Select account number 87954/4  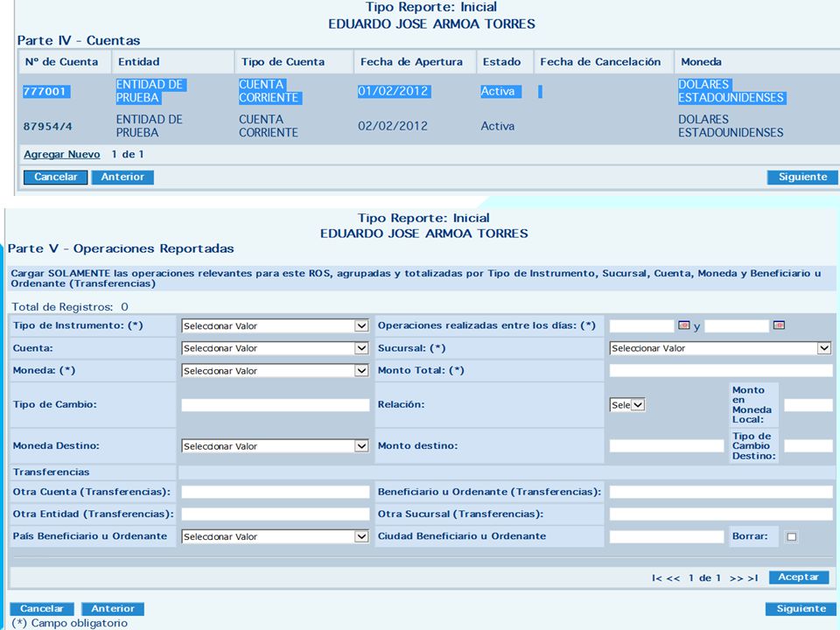click(47, 126)
